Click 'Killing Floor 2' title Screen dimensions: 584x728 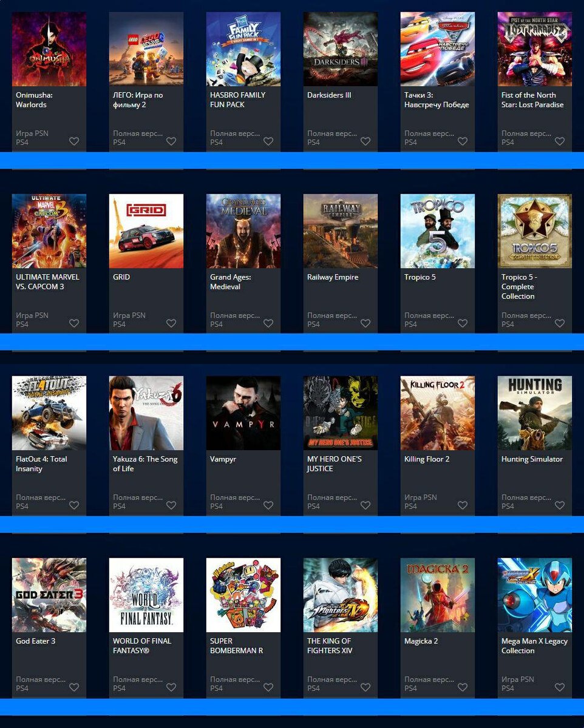(x=427, y=459)
